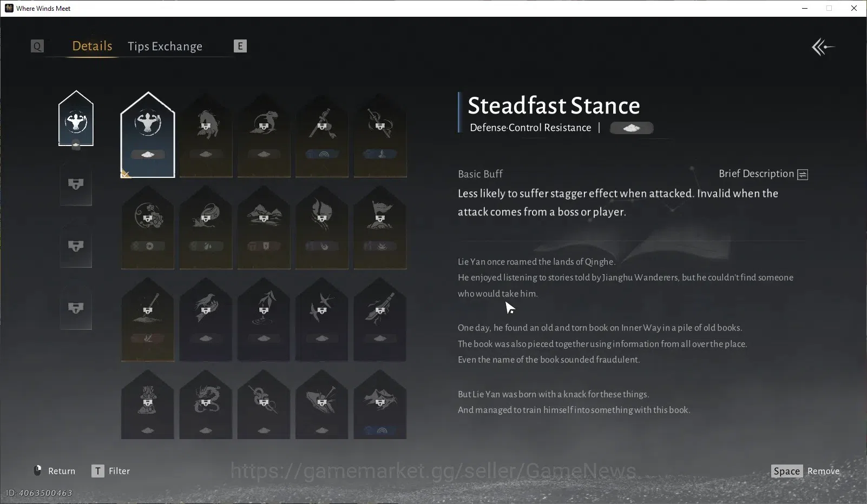The width and height of the screenshot is (867, 504).
Task: Select the locked sword stuck in mound card
Action: (x=148, y=319)
